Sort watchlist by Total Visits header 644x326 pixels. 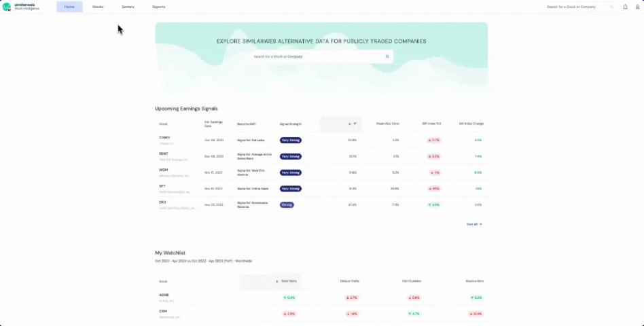pyautogui.click(x=289, y=281)
